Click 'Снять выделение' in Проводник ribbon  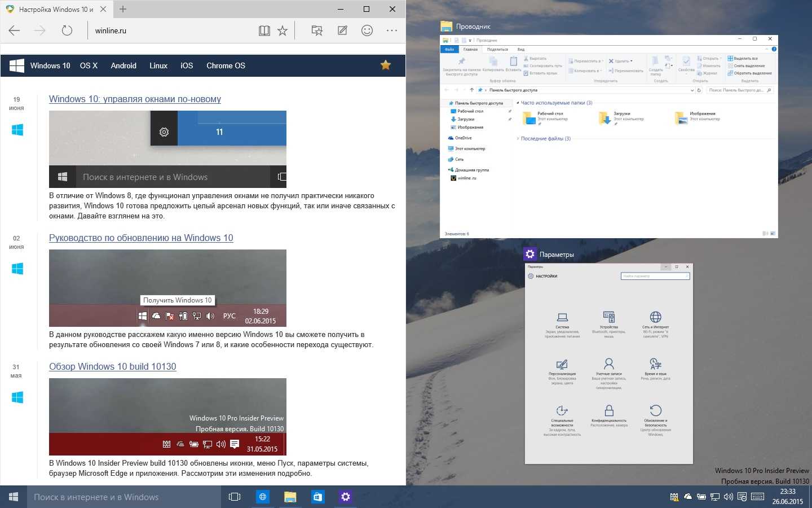(746, 65)
